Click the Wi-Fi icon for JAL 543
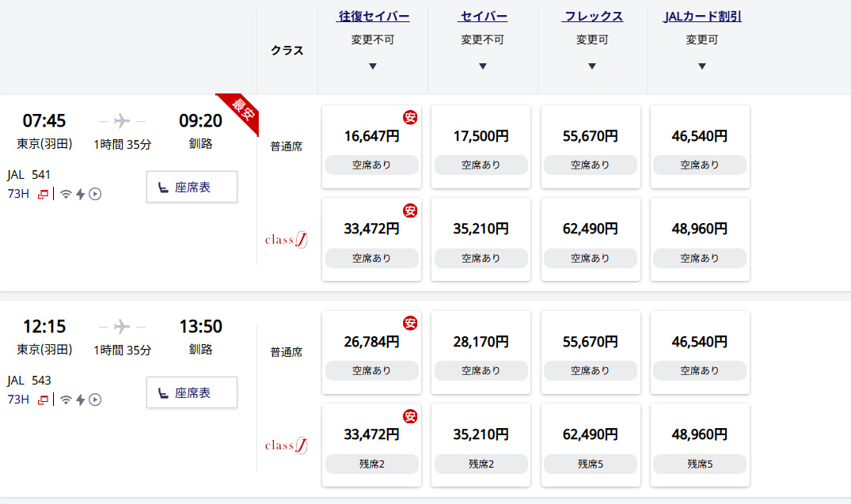Viewport: 851px width, 504px height. (66, 400)
